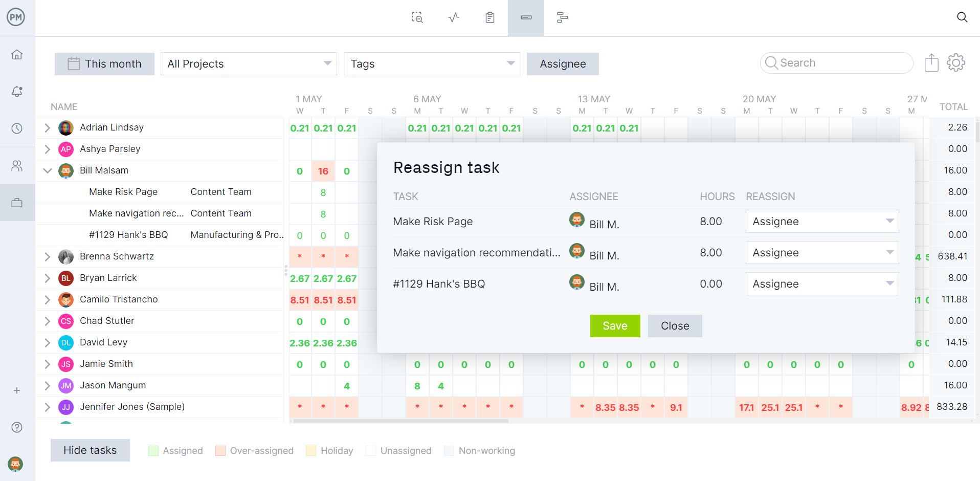
Task: Open the home icon in sidebar
Action: click(17, 54)
